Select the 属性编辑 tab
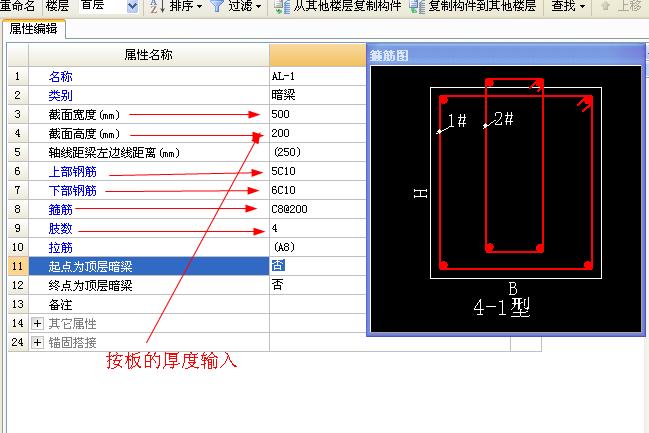The width and height of the screenshot is (649, 433). click(34, 29)
